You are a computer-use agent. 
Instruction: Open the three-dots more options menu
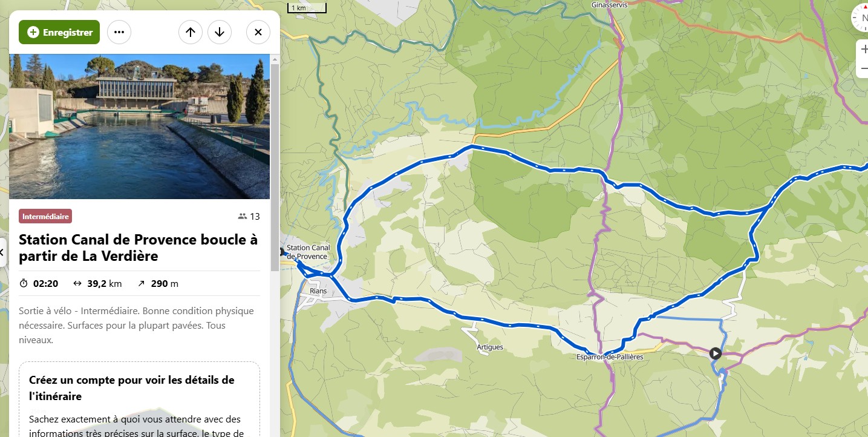119,32
